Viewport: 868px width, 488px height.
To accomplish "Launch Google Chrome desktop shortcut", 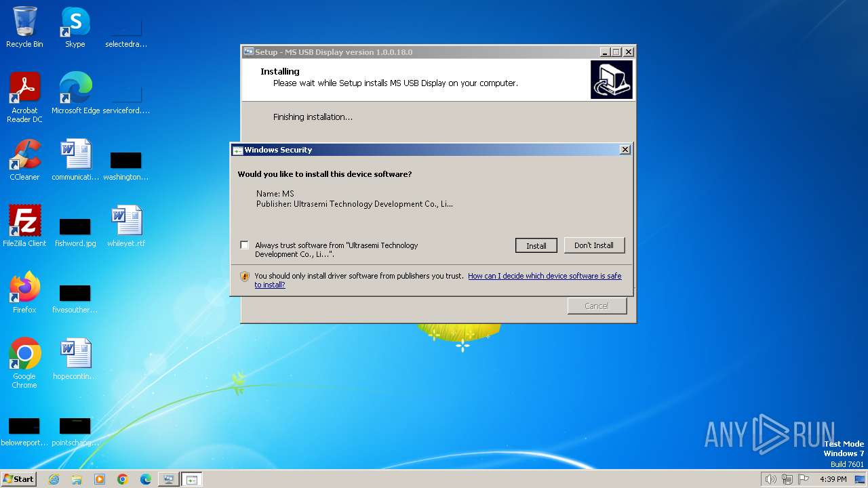I will point(24,363).
